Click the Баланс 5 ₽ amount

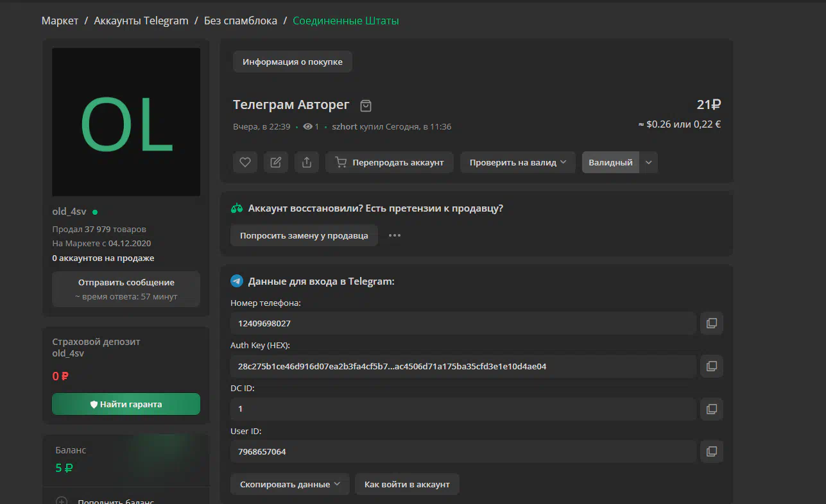tap(64, 468)
